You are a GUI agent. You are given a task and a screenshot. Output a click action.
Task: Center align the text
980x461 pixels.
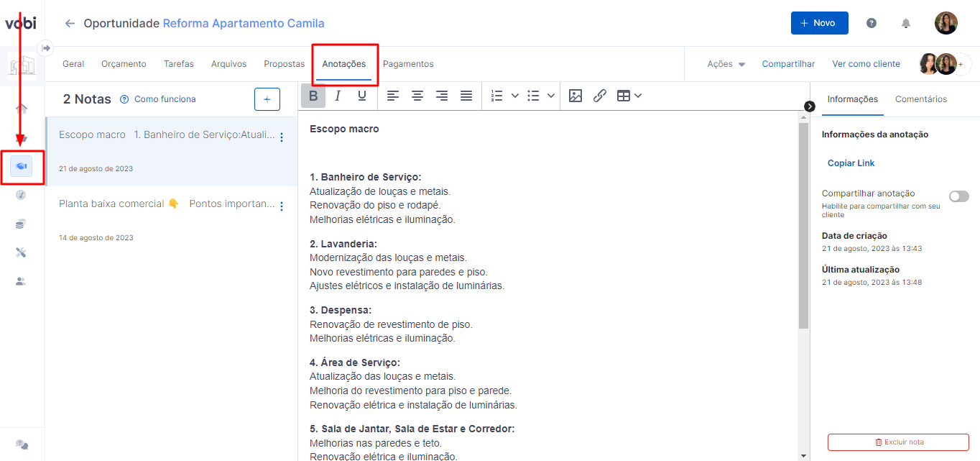pyautogui.click(x=417, y=96)
